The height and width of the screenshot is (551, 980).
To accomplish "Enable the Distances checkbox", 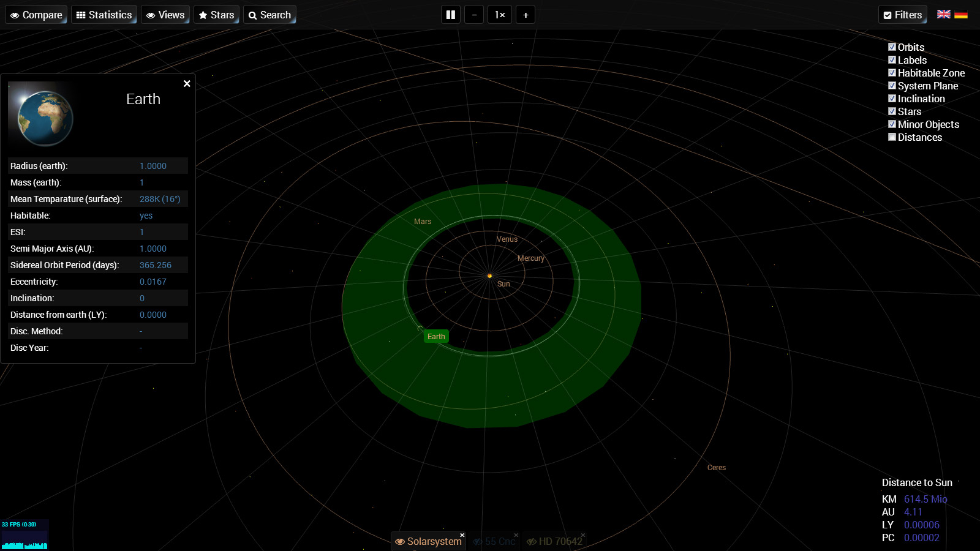I will point(892,137).
